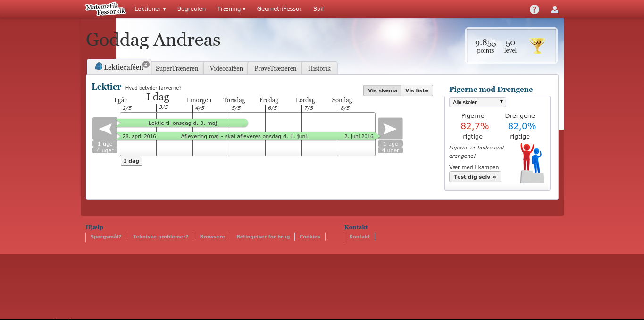Expand the Alle skoler school selector
The image size is (644, 320).
(x=477, y=102)
